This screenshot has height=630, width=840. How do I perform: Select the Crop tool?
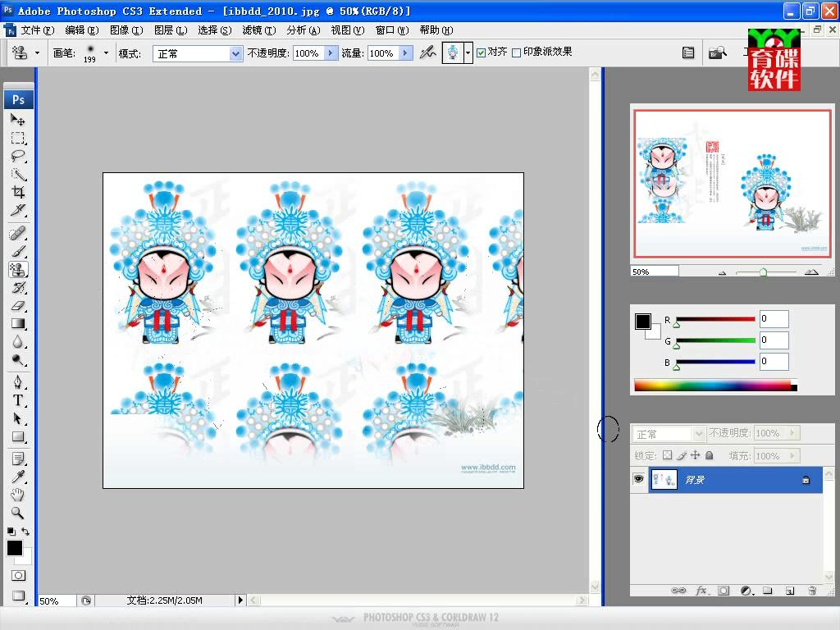(x=18, y=192)
